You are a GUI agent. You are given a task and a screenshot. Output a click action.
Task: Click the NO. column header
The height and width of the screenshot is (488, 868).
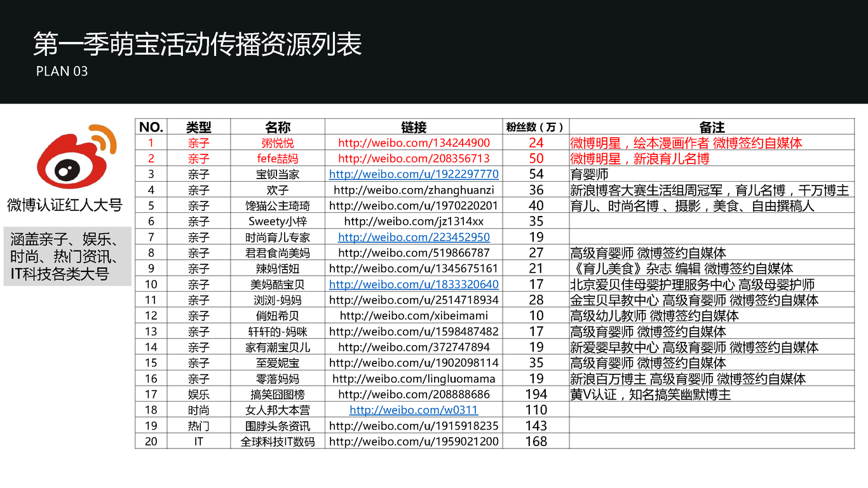[x=151, y=127]
